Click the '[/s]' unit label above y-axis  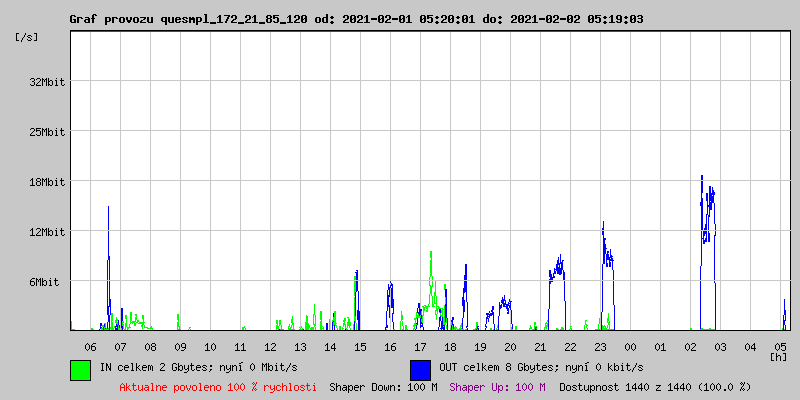(x=27, y=36)
